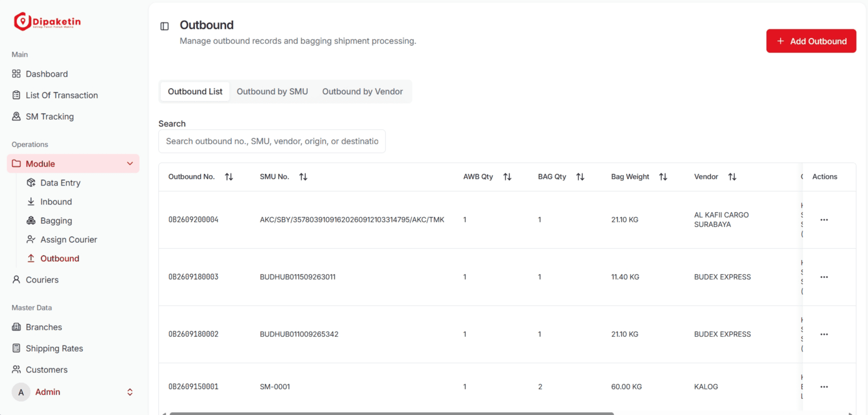Switch to Outbound by SMU tab
Viewport: 868px width, 415px height.
coord(272,91)
